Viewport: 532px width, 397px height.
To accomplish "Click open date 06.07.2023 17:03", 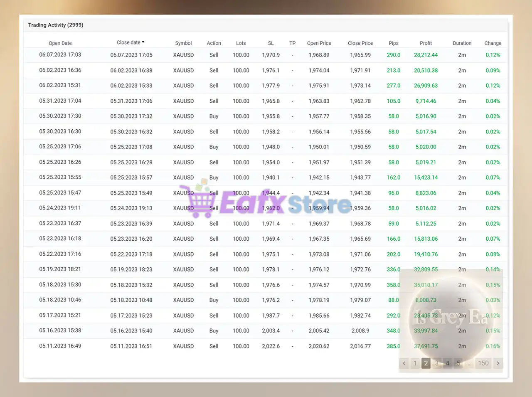I will 60,55.
